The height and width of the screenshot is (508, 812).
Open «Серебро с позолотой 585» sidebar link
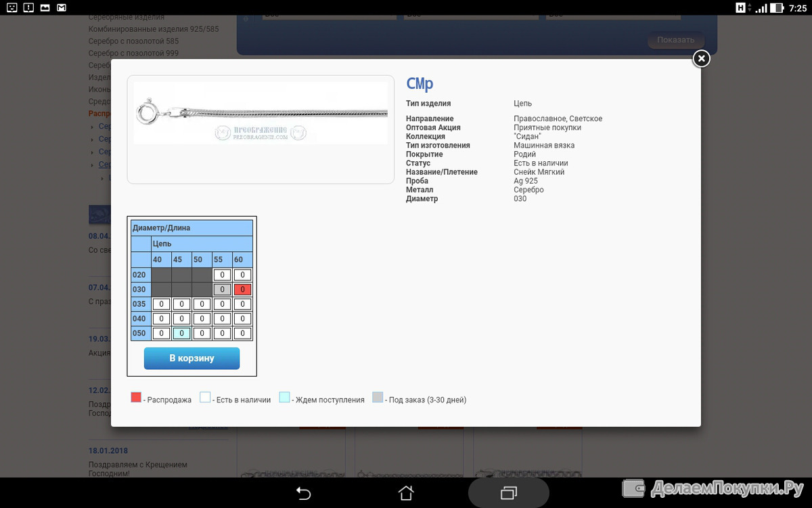pyautogui.click(x=133, y=41)
